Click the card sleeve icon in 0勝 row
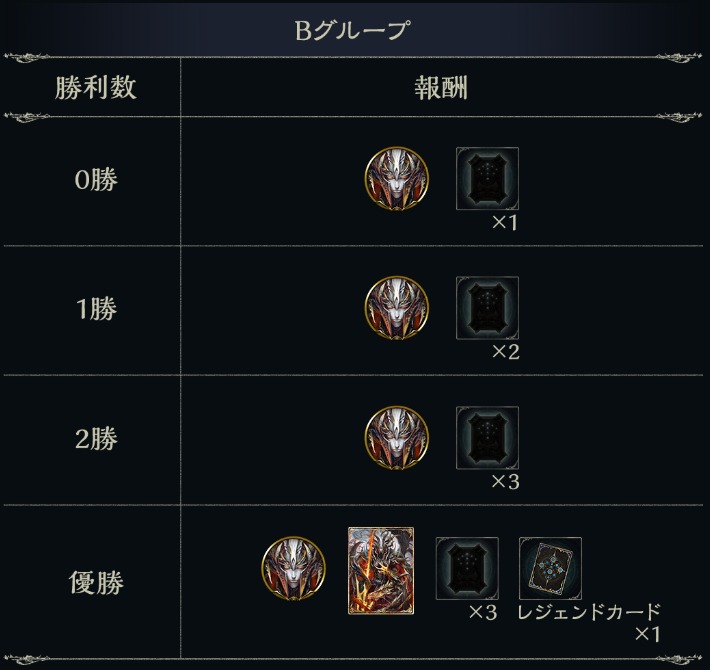The width and height of the screenshot is (710, 670). (x=487, y=178)
